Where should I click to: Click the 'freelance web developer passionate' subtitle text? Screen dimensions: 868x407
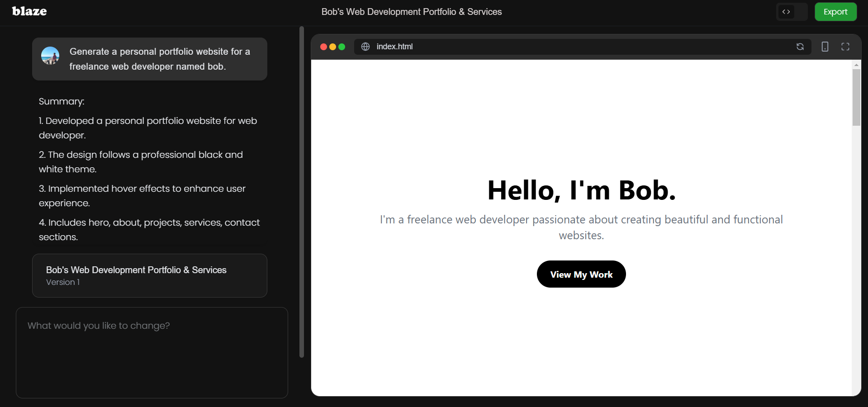click(x=581, y=227)
